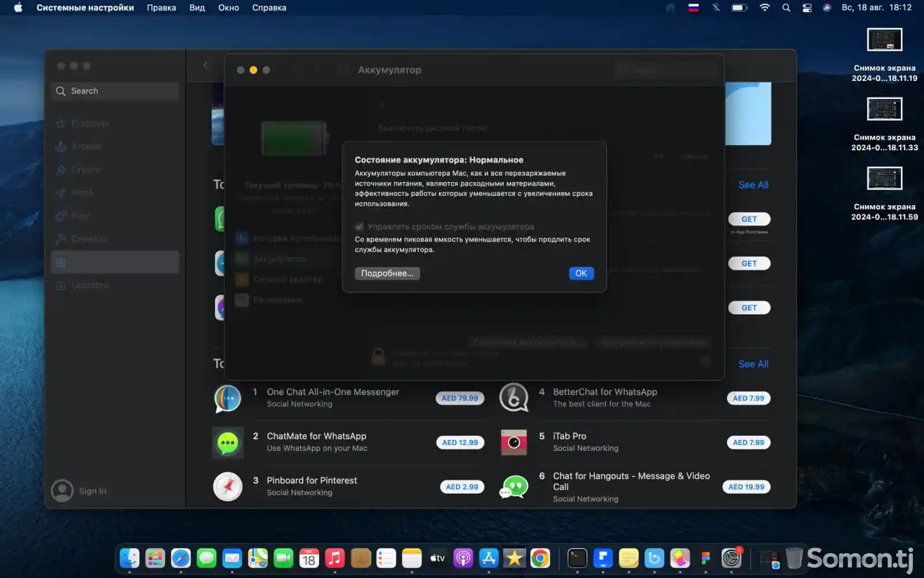Click the date and time in the menu bar
924x578 pixels.
876,8
